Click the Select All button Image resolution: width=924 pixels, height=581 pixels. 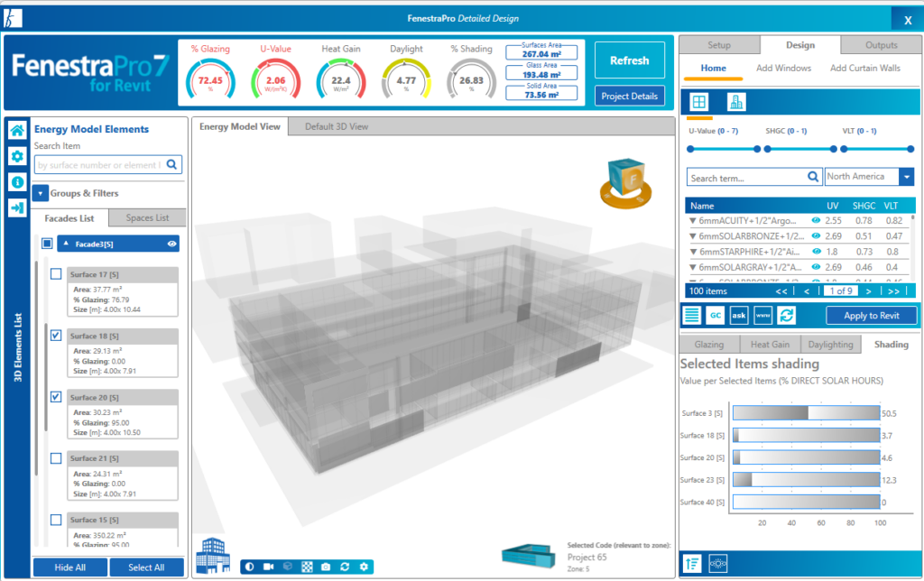(146, 567)
